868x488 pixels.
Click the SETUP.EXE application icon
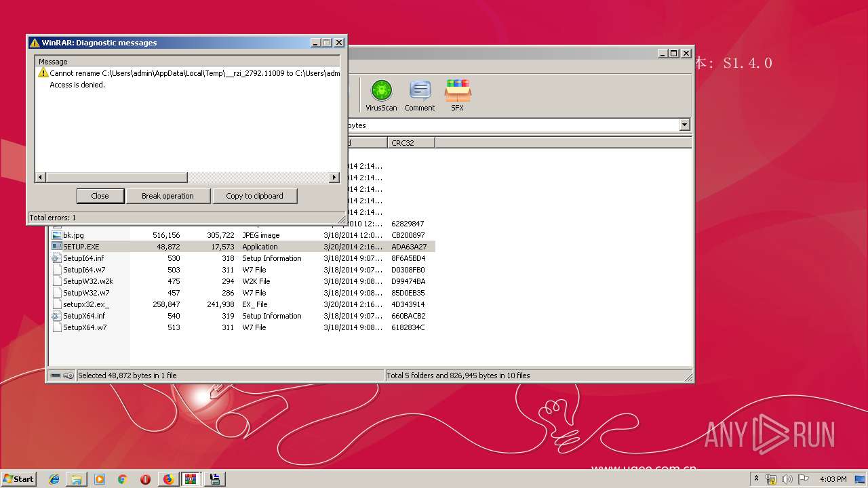coord(57,247)
